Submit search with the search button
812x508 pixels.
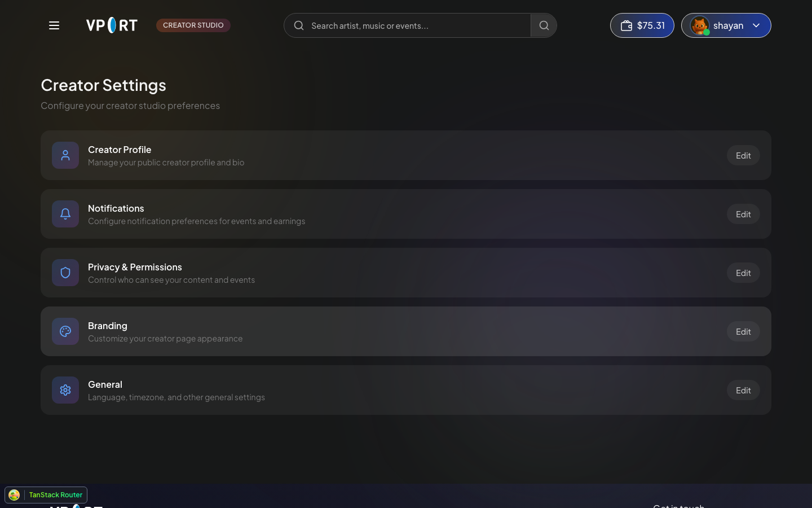coord(544,25)
